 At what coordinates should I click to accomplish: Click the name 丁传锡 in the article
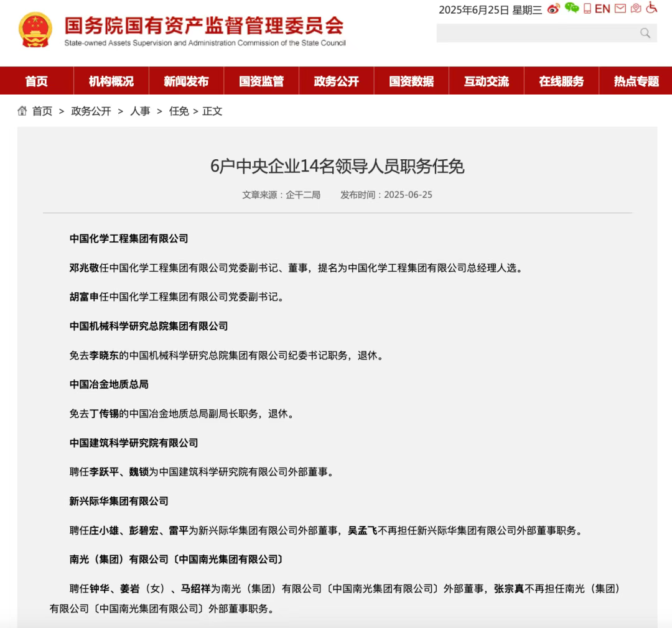pyautogui.click(x=104, y=413)
